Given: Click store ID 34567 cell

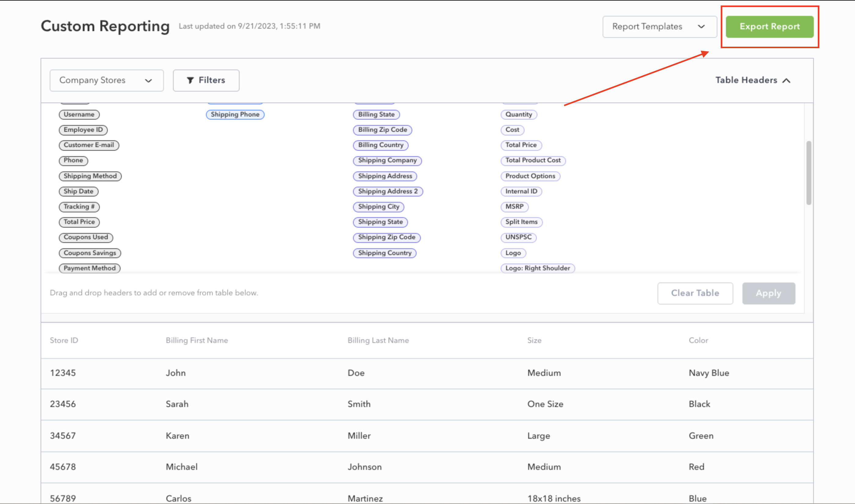Looking at the screenshot, I should (63, 436).
